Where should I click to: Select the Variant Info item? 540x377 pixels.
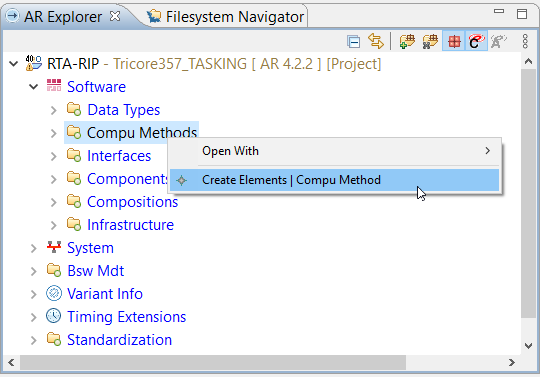click(105, 294)
